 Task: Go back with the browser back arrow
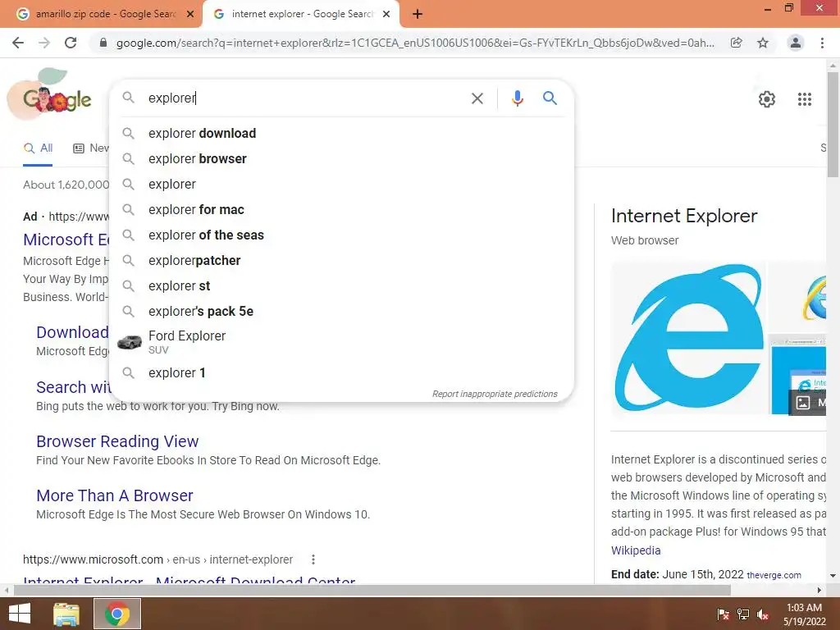[18, 43]
